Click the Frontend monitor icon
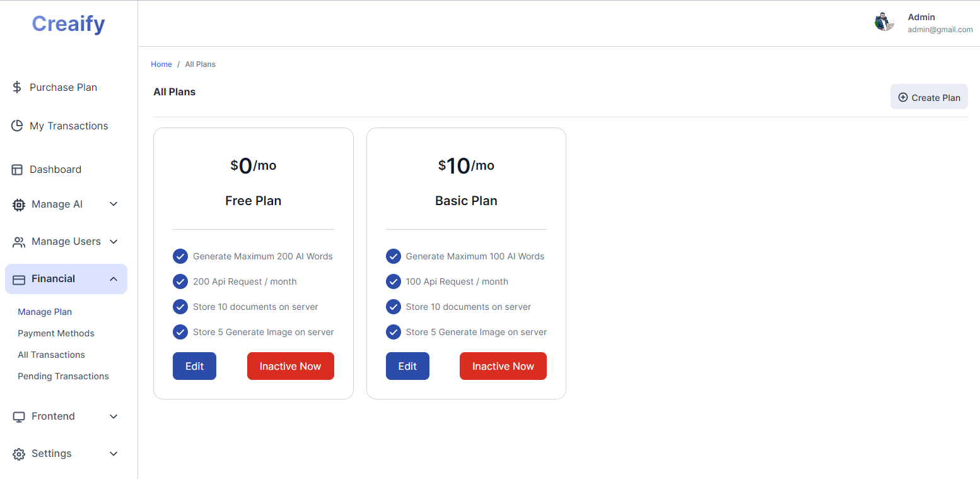980x479 pixels. click(19, 417)
